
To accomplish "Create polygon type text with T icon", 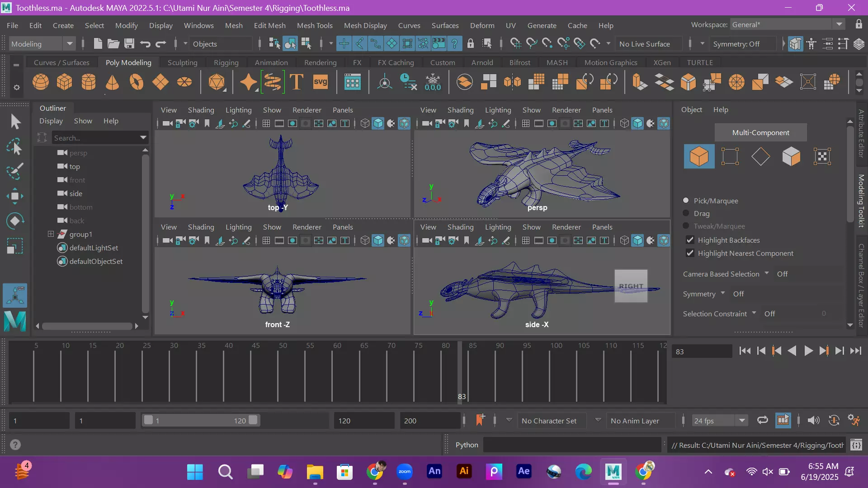I will [x=296, y=82].
